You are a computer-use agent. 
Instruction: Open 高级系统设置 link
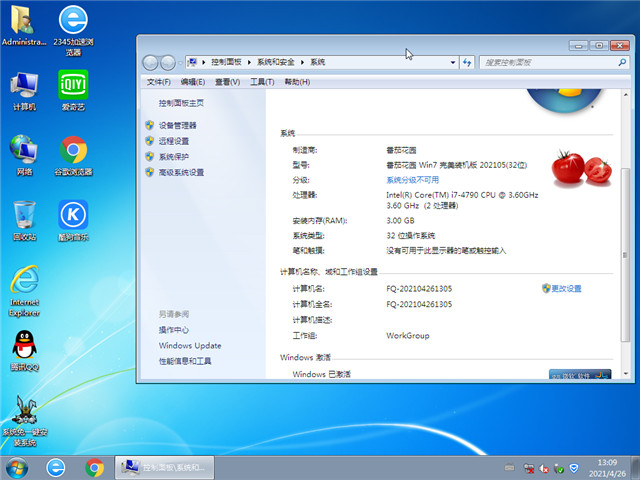pyautogui.click(x=181, y=172)
